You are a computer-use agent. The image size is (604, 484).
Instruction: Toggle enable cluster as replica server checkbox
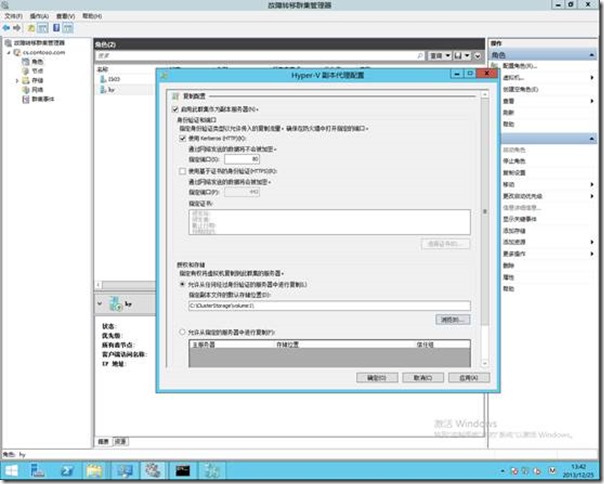click(x=175, y=109)
